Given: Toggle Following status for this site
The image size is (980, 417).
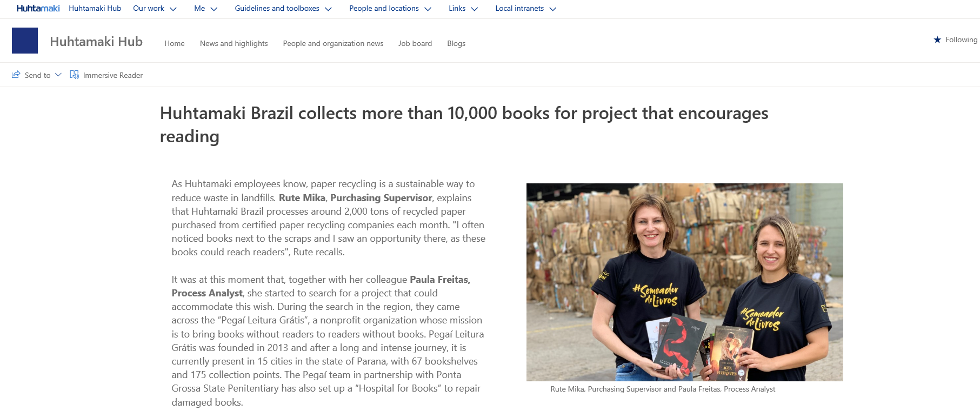Looking at the screenshot, I should (x=955, y=39).
